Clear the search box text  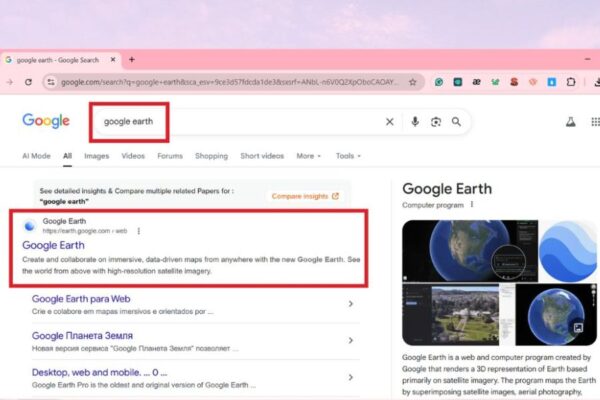coord(390,122)
